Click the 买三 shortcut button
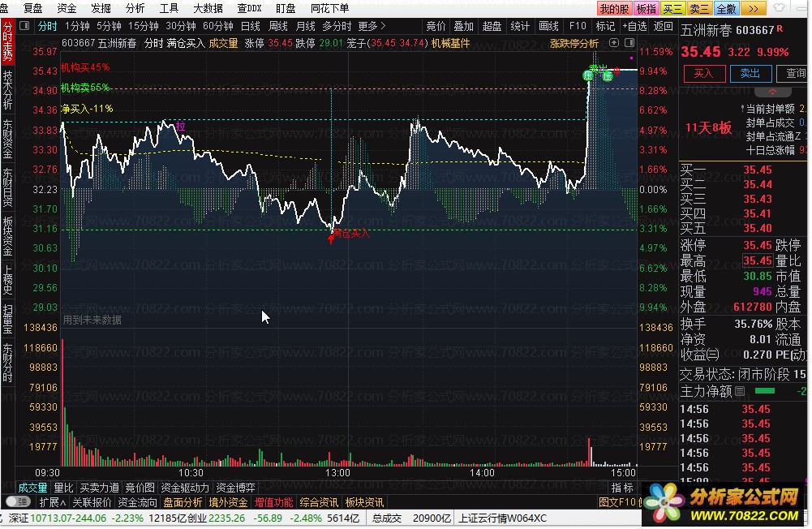This screenshot has height=529, width=812. [x=672, y=9]
